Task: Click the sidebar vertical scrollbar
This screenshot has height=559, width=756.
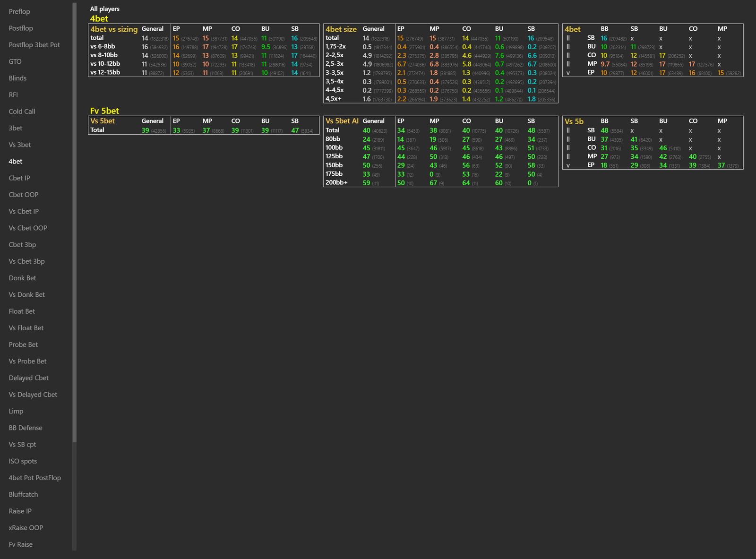Action: (x=74, y=222)
